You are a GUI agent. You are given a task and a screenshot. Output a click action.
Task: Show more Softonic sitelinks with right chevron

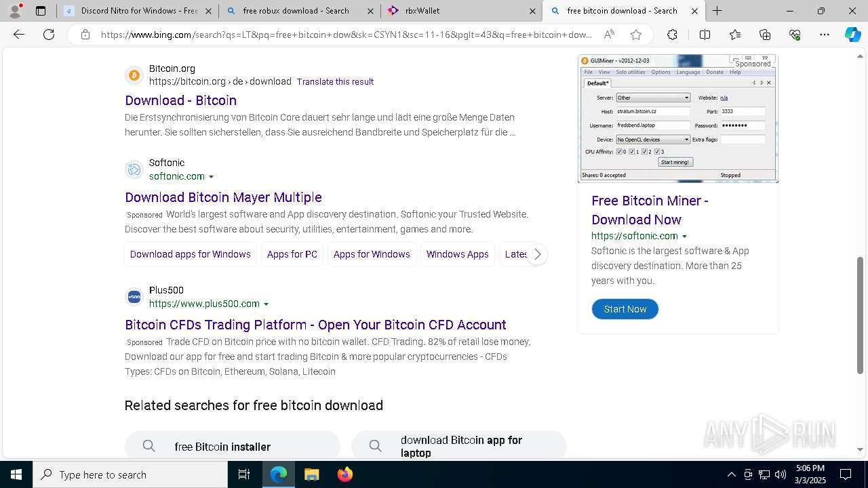[537, 254]
